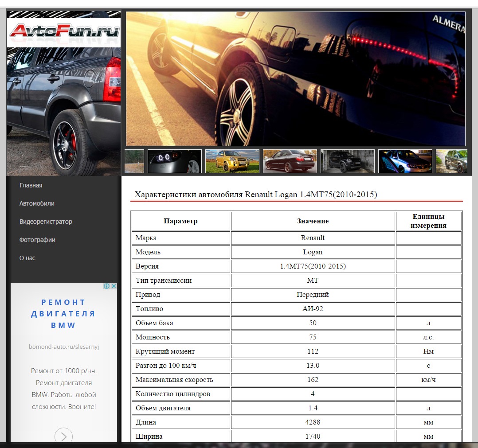Select the blue-lit car thumbnail

click(405, 161)
